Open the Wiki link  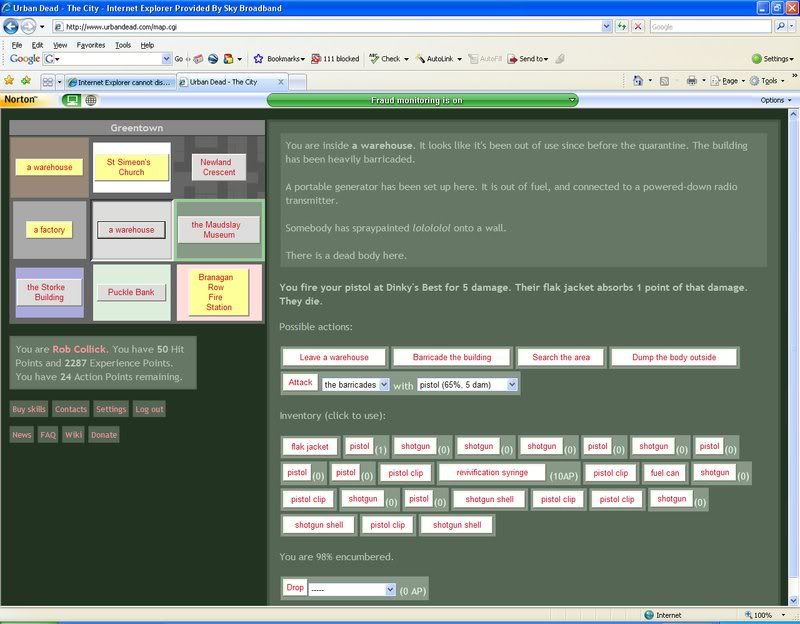(x=73, y=435)
